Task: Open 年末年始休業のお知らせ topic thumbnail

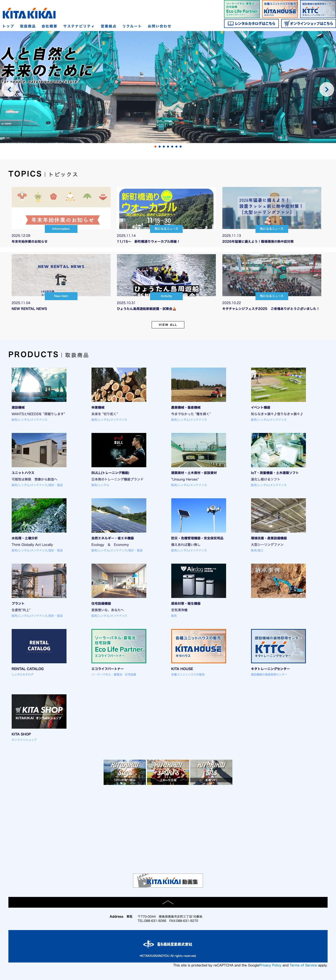Action: point(61,208)
